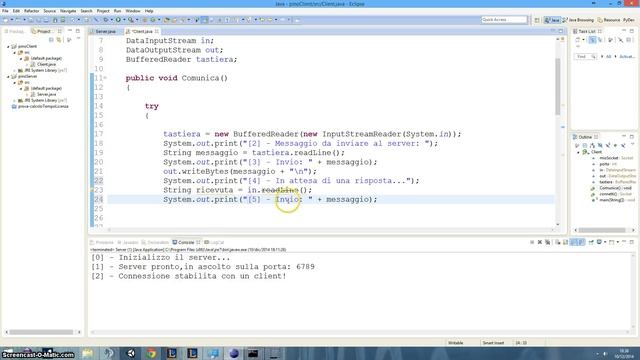Open the Debug button dropdown arrow
This screenshot has width=640, height=360.
click(x=111, y=20)
